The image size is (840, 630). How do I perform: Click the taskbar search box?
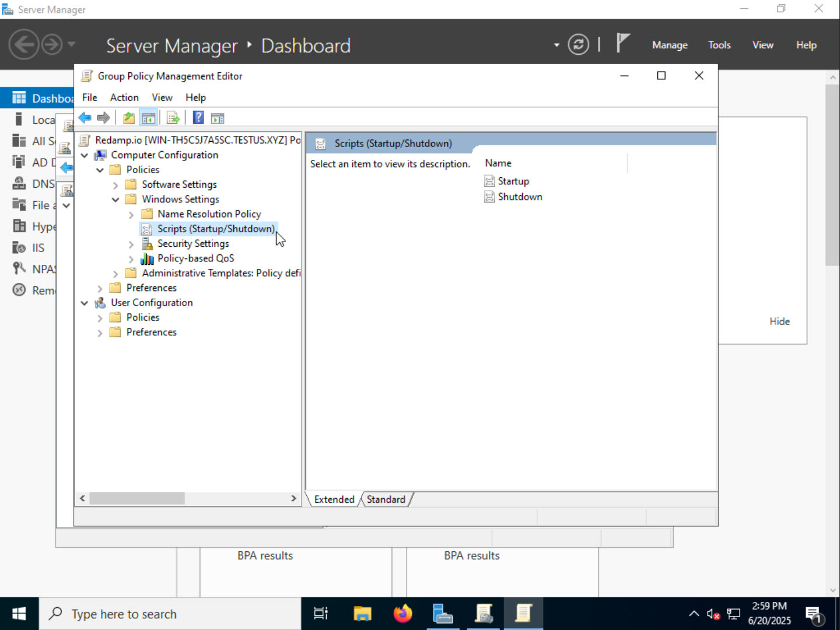tap(170, 614)
